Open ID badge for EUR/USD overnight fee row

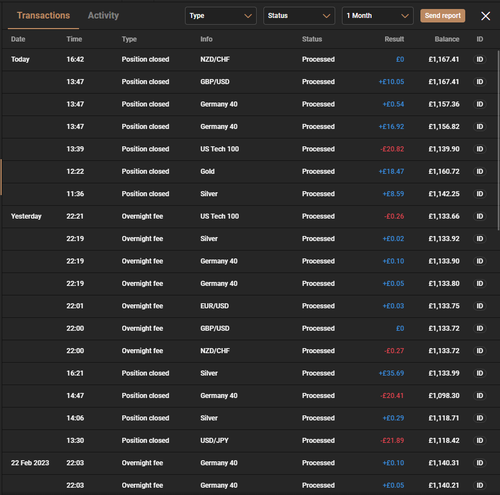pyautogui.click(x=480, y=306)
